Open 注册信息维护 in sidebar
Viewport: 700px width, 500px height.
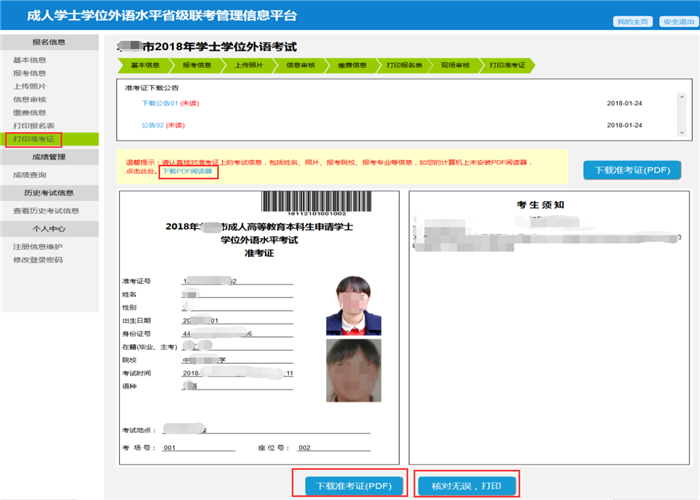(37, 247)
